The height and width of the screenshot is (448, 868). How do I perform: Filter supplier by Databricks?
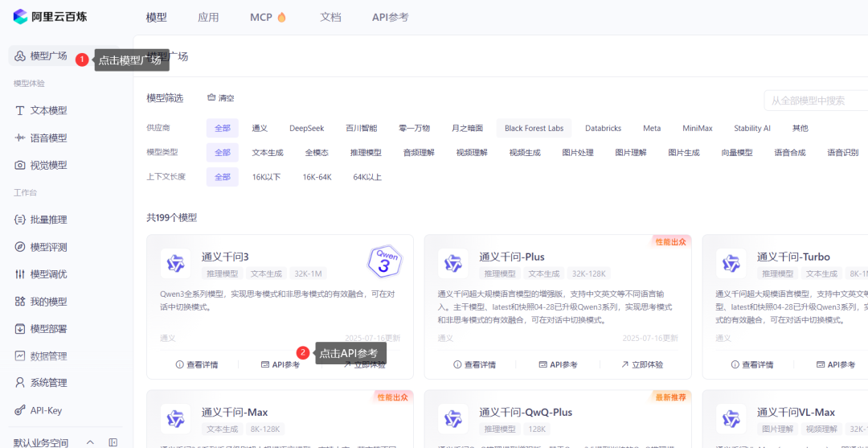point(604,128)
